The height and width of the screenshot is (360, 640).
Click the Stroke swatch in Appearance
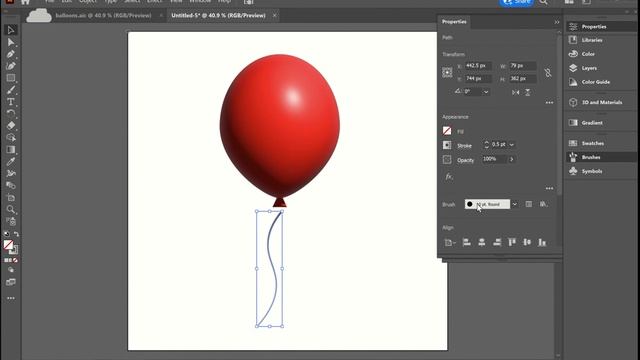[x=447, y=145]
